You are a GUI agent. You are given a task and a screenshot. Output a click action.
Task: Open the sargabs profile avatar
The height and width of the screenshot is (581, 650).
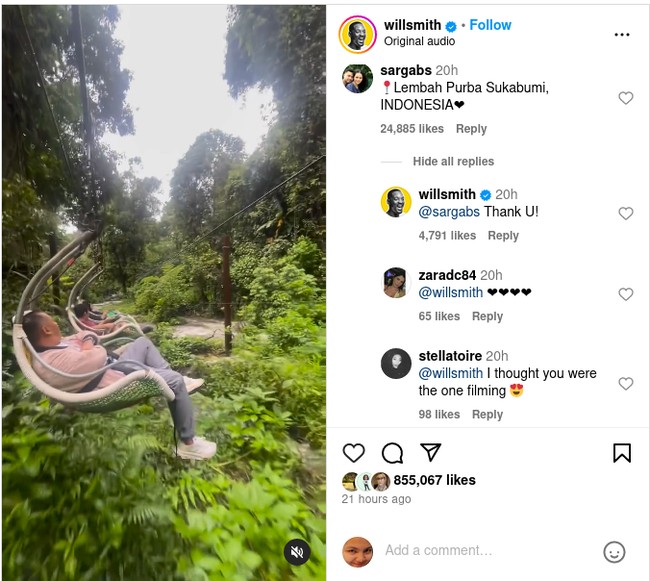tap(357, 78)
